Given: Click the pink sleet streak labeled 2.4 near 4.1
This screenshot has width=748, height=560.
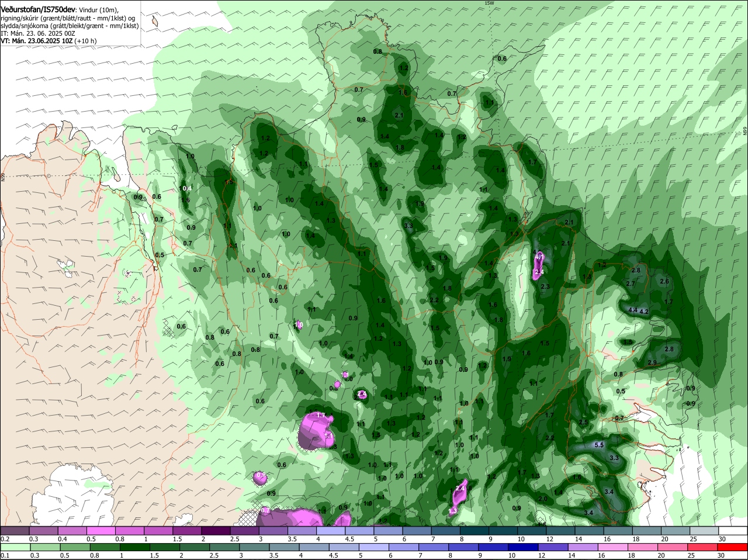Looking at the screenshot, I should (539, 265).
